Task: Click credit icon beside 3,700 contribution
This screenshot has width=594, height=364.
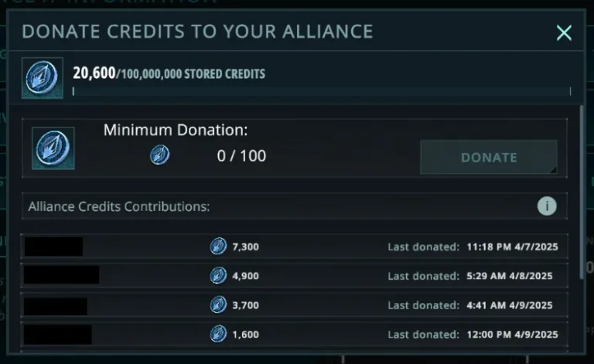Action: [x=218, y=305]
